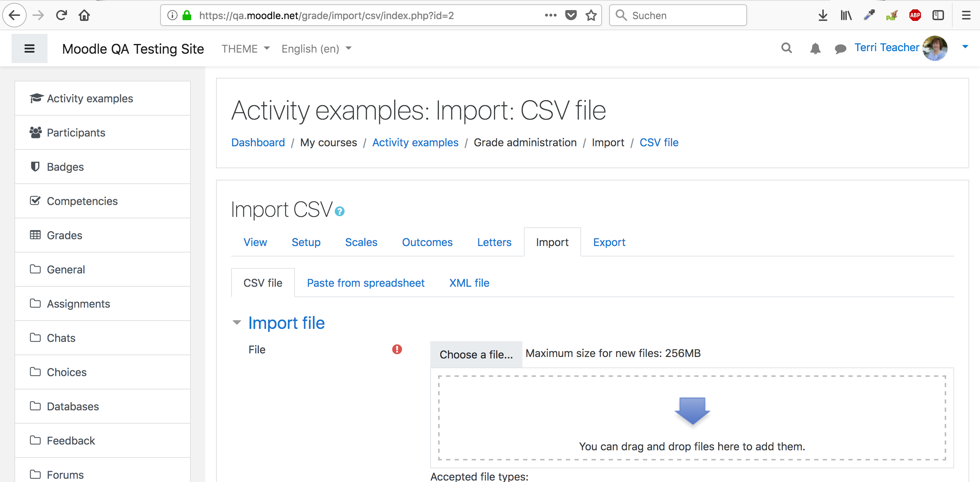Bookmark this page with the star icon
Viewport: 980px width, 482px height.
[x=591, y=15]
